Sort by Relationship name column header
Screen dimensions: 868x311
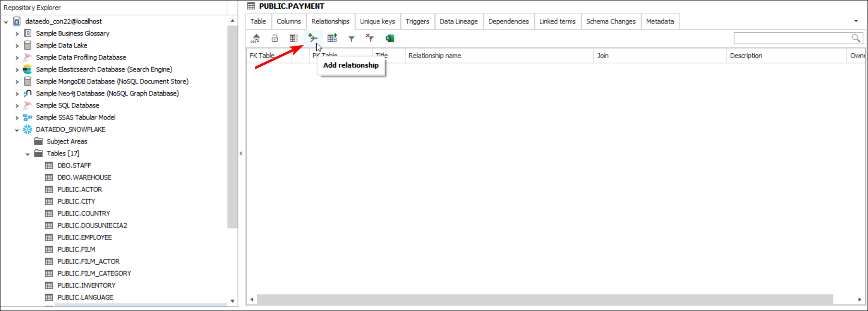coord(499,56)
